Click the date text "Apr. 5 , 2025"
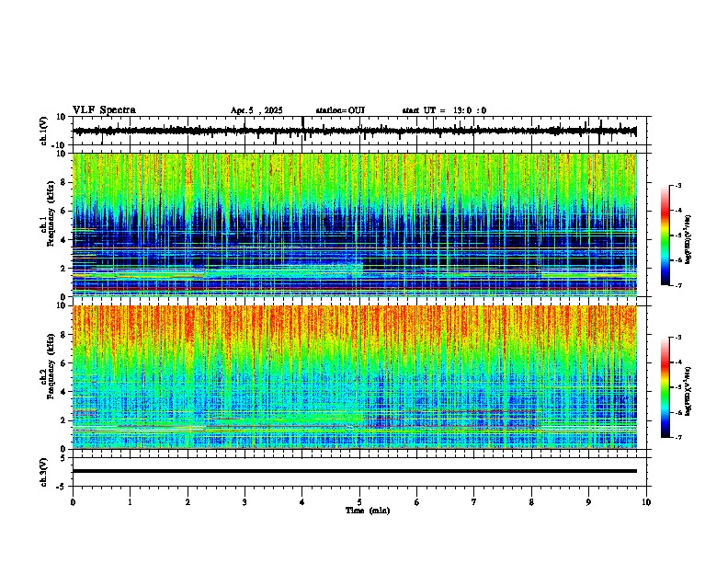This screenshot has height=563, width=728. click(x=256, y=110)
